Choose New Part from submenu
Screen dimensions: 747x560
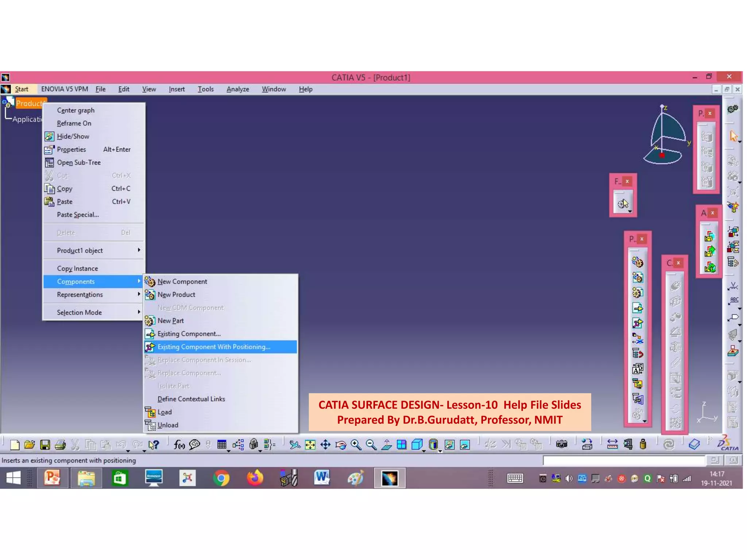pos(171,320)
